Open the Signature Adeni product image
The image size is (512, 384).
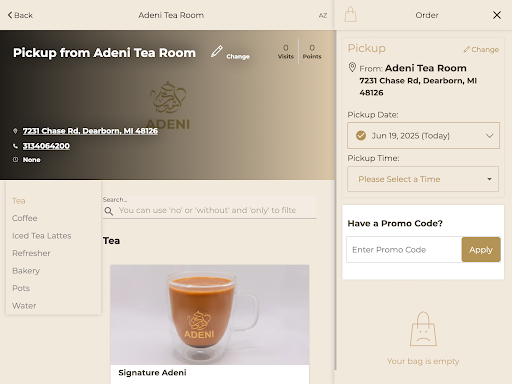coord(210,315)
